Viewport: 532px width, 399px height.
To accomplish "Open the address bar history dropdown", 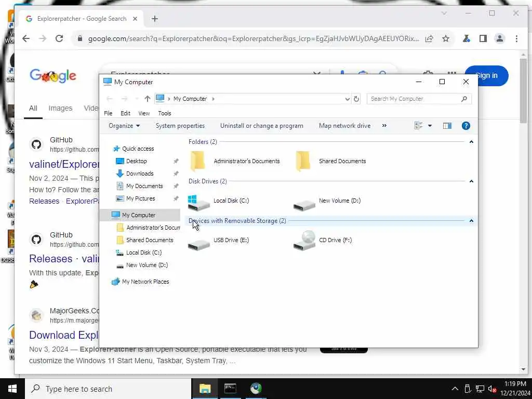I will tap(347, 99).
